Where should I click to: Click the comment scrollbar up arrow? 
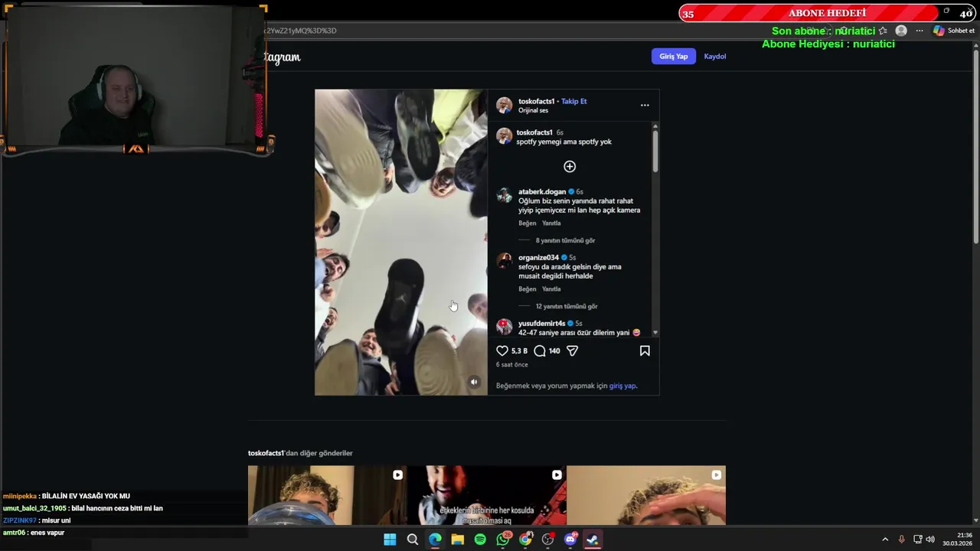pos(655,126)
